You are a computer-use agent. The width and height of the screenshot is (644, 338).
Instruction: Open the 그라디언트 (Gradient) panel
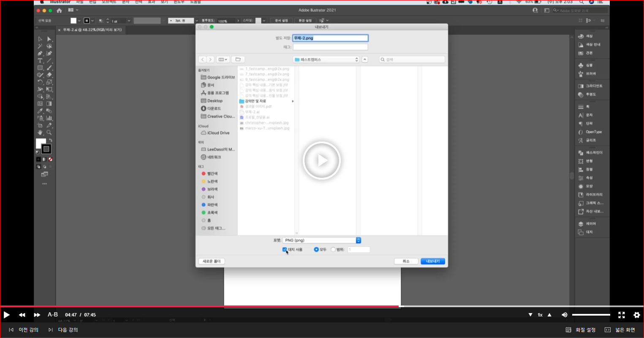pyautogui.click(x=590, y=86)
